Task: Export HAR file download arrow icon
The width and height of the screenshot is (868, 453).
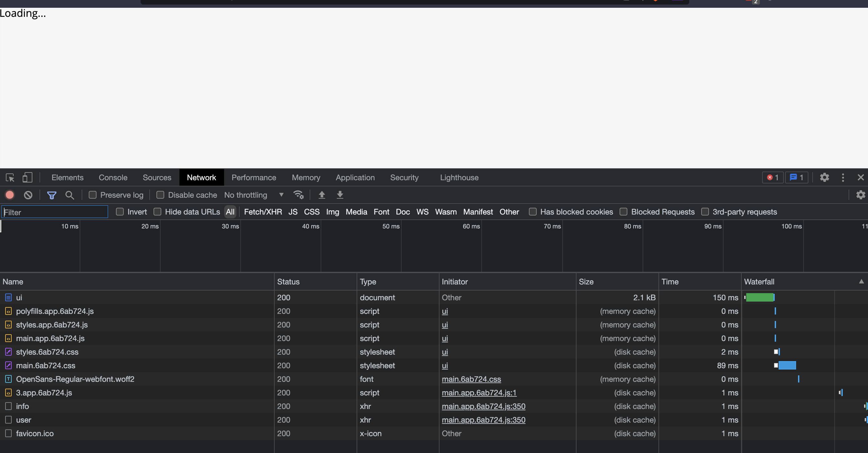Action: 340,195
